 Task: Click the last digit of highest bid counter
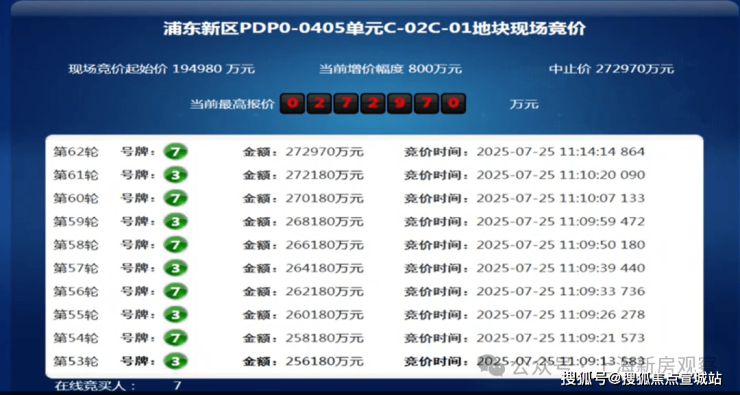(454, 103)
